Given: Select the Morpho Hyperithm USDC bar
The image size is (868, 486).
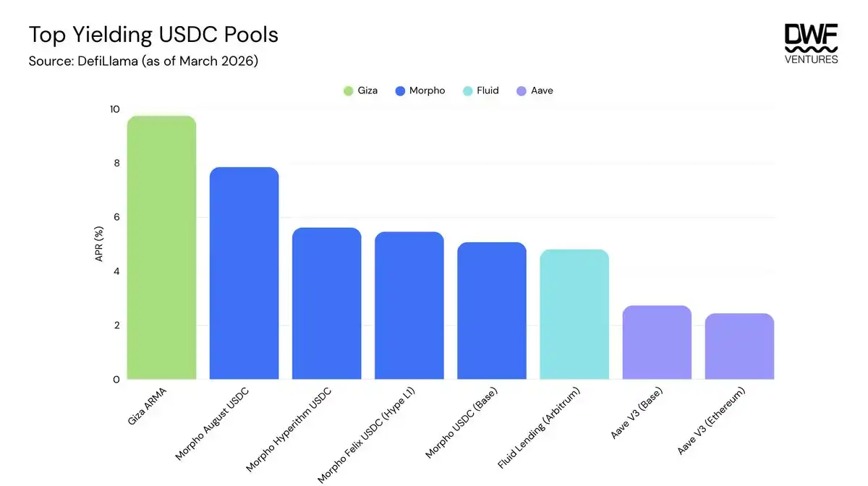Looking at the screenshot, I should coord(326,304).
